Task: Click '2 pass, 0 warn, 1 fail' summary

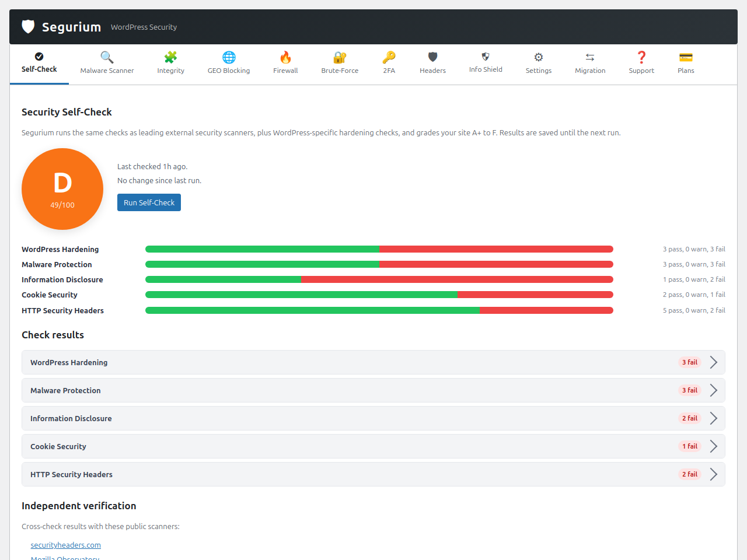Action: click(694, 295)
